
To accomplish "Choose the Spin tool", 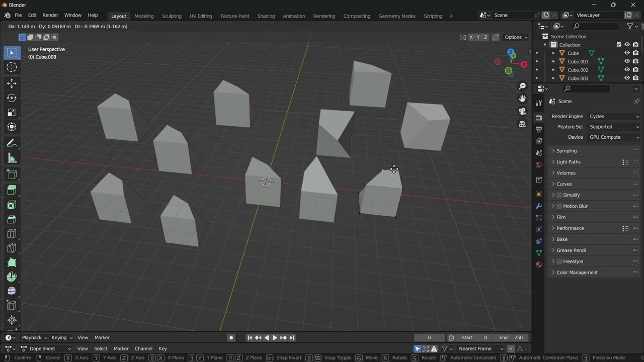I will pos(12,277).
